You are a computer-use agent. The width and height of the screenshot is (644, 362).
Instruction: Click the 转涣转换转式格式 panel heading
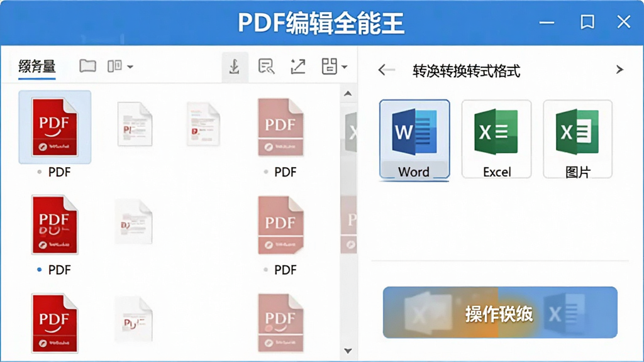(466, 70)
